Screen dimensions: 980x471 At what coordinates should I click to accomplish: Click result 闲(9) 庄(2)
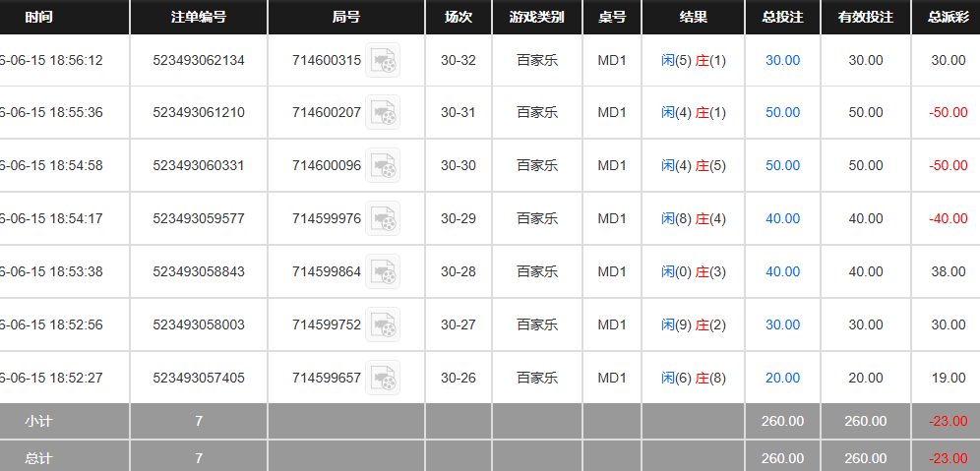pyautogui.click(x=693, y=324)
